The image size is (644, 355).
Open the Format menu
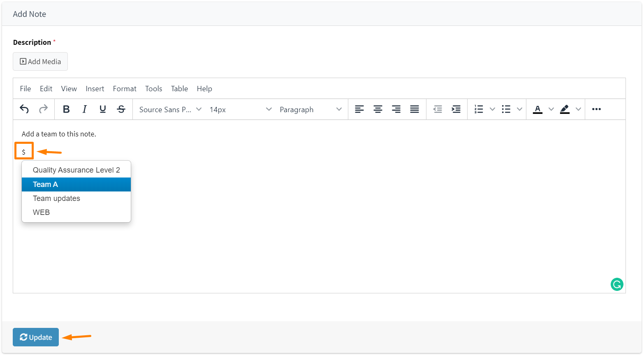coord(124,88)
